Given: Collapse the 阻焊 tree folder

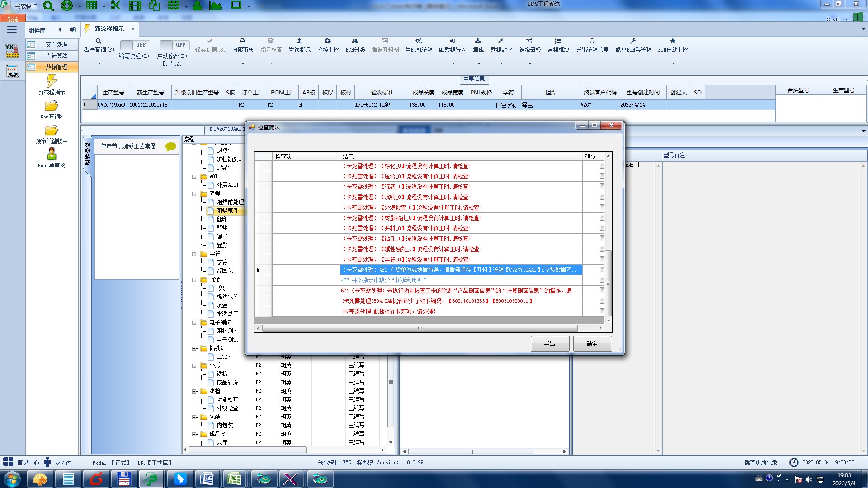Looking at the screenshot, I should pos(194,194).
